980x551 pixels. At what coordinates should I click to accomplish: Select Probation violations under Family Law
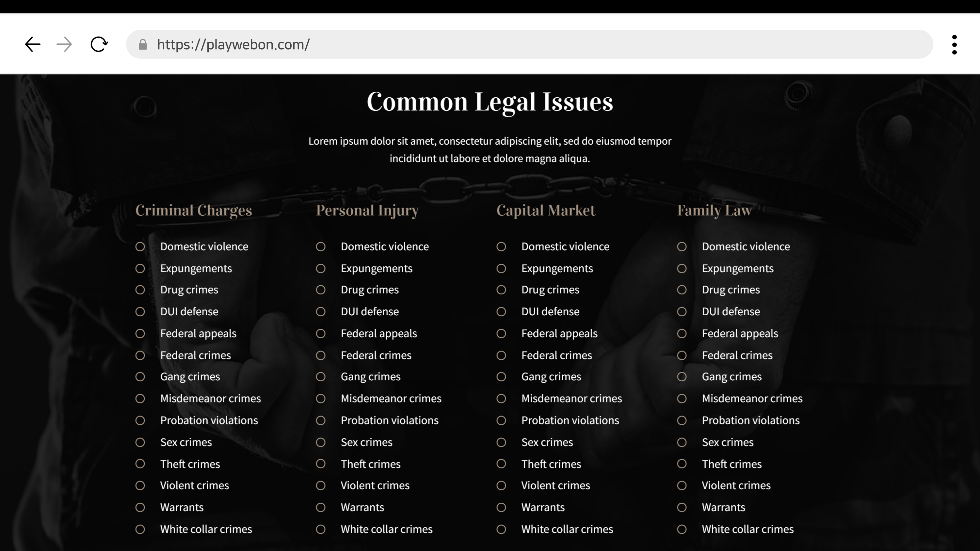click(751, 420)
